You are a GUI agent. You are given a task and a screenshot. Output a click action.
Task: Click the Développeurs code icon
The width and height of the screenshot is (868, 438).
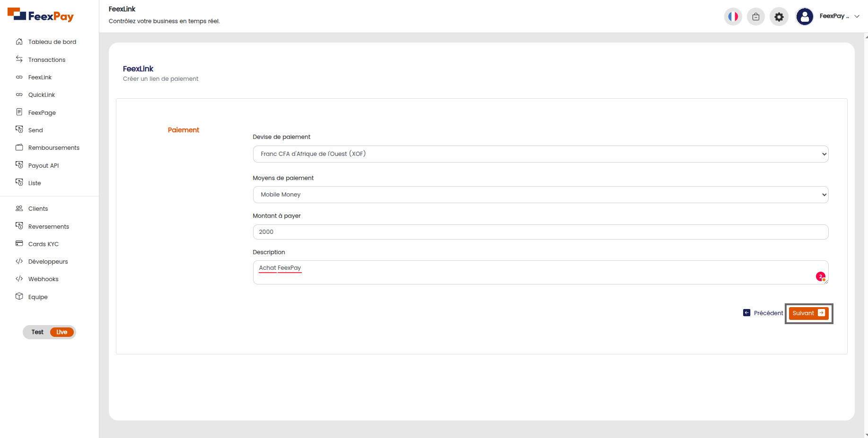19,261
